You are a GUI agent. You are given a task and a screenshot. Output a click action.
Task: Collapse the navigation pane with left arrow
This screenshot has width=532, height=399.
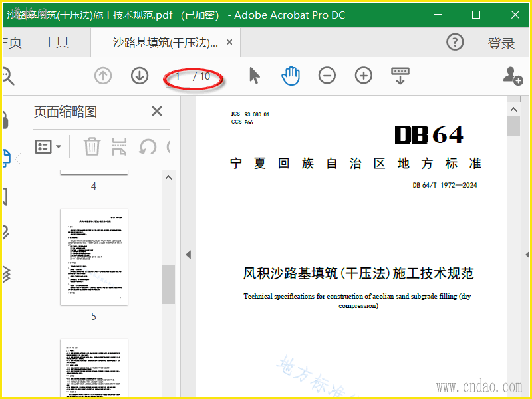click(x=188, y=255)
